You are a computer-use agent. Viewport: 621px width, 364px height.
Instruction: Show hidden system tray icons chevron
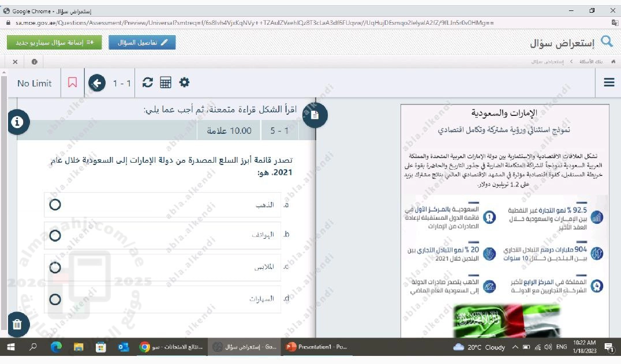click(515, 347)
